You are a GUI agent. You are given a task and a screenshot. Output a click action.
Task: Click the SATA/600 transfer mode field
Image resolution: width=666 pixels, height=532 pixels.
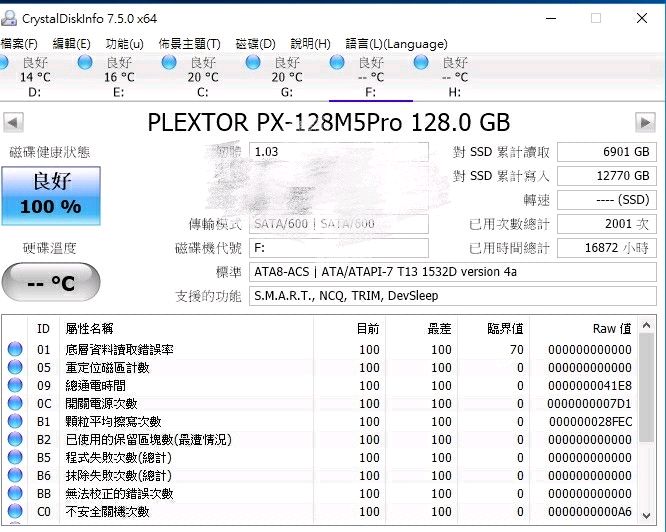(x=339, y=224)
